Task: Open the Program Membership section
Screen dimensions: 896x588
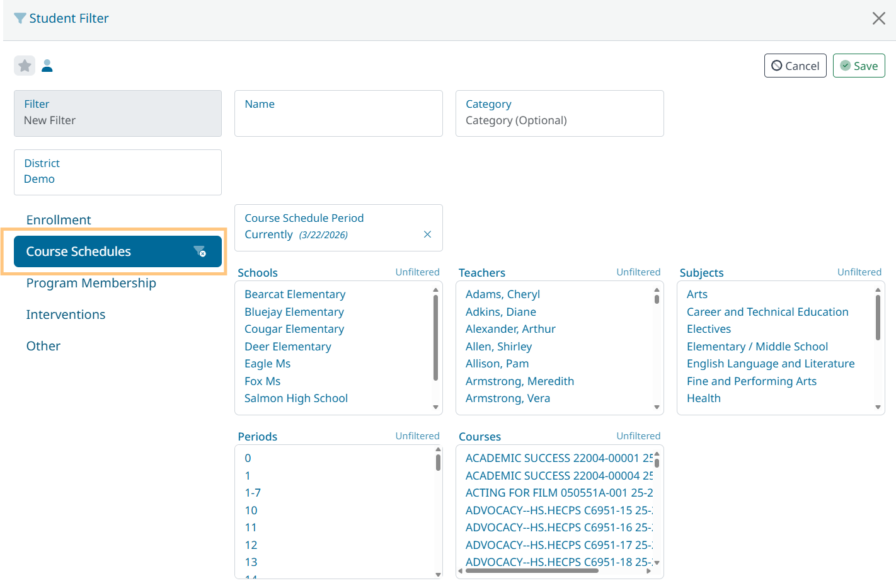Action: tap(91, 283)
